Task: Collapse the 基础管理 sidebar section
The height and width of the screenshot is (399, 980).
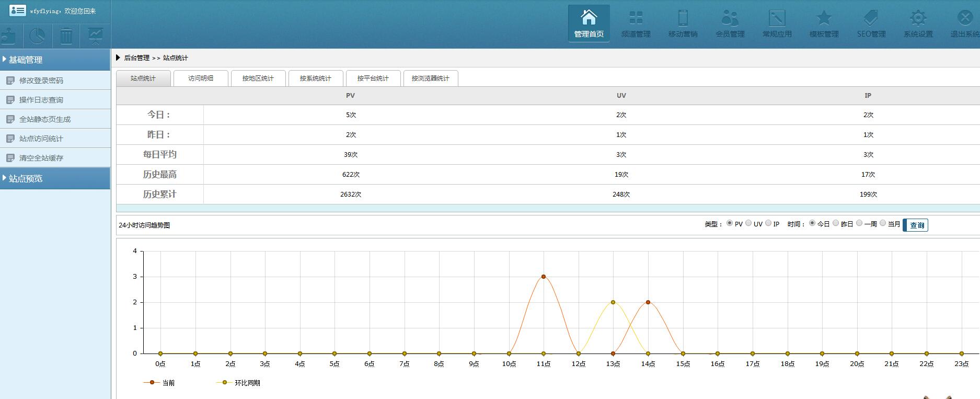Action: coord(25,60)
